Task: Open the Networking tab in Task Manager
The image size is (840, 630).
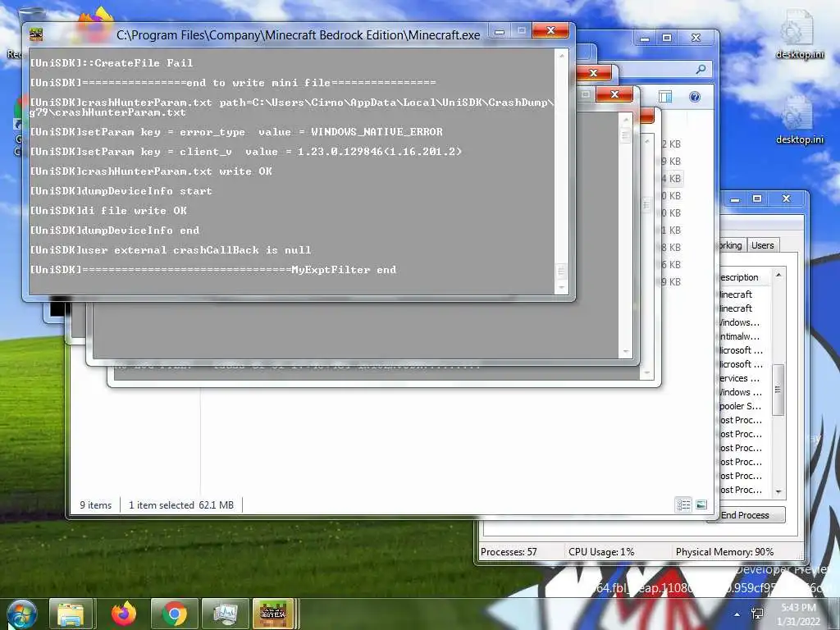Action: click(x=731, y=245)
